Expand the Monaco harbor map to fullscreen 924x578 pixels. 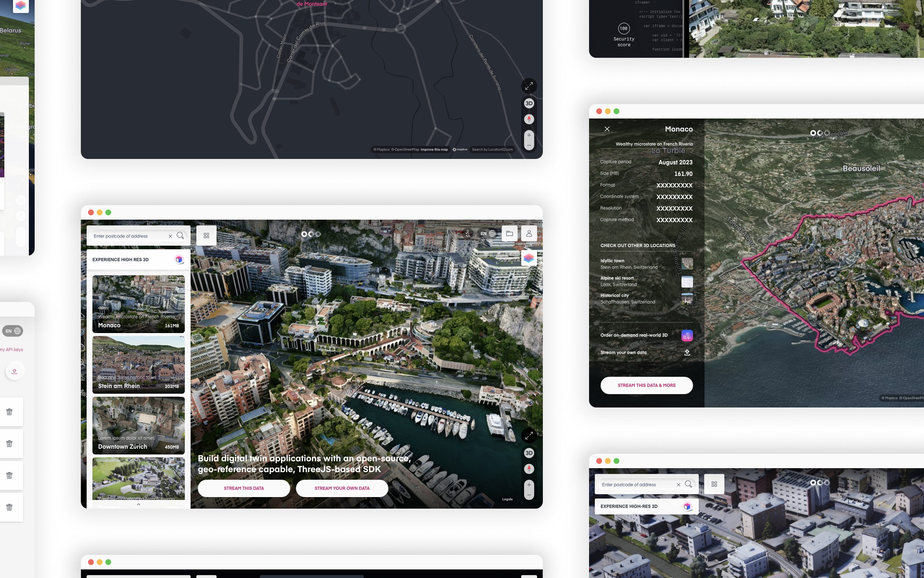tap(529, 435)
